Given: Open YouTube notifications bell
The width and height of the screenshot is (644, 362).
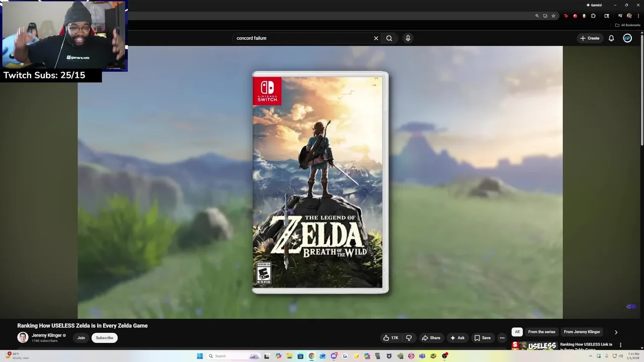Looking at the screenshot, I should 611,38.
